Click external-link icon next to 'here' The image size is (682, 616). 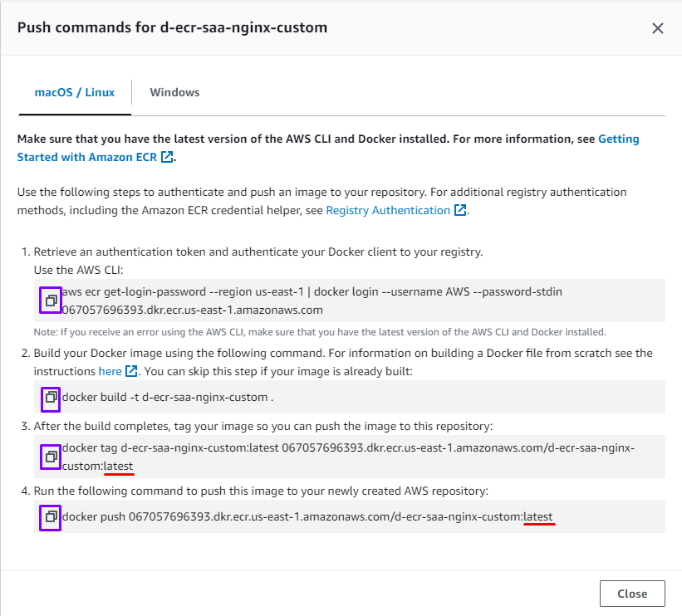tap(131, 371)
